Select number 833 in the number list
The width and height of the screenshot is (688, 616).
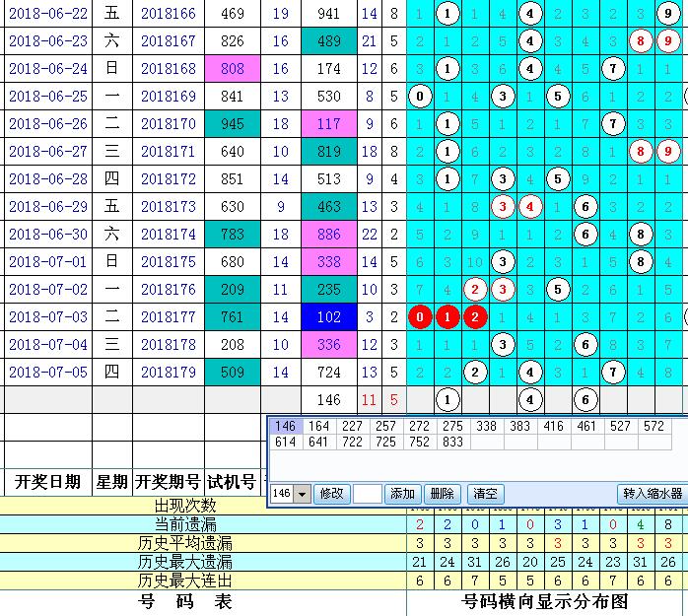pos(452,443)
